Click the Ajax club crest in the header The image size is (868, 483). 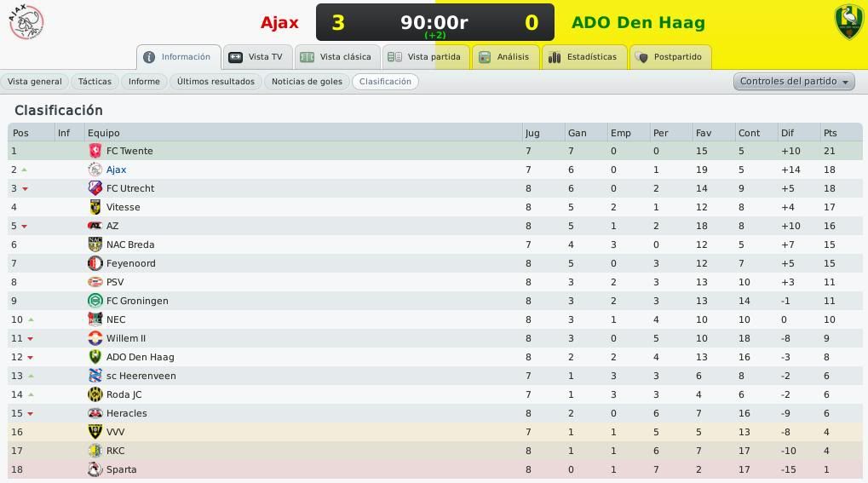coord(26,22)
